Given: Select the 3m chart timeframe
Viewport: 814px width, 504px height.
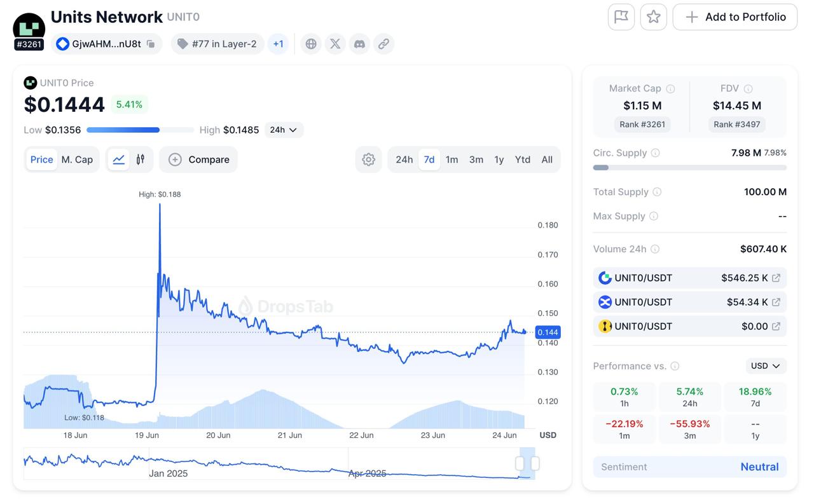Looking at the screenshot, I should pyautogui.click(x=476, y=160).
